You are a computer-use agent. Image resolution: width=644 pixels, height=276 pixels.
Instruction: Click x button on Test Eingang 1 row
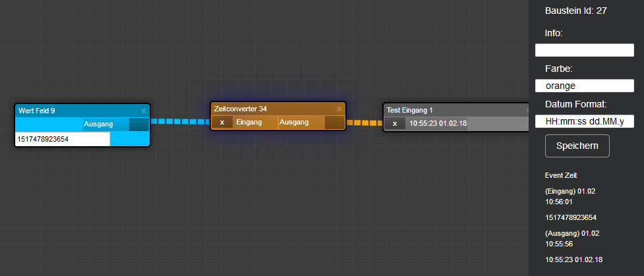tap(395, 124)
